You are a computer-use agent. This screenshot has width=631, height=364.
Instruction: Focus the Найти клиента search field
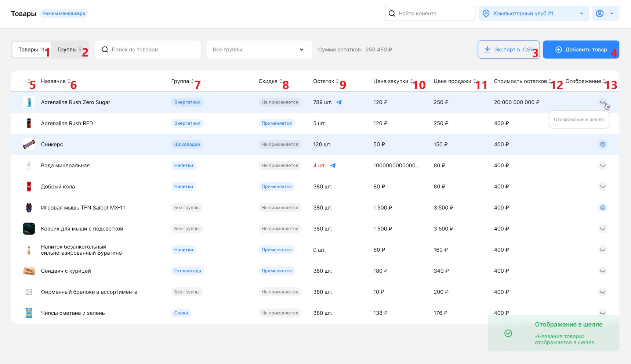[x=430, y=14]
